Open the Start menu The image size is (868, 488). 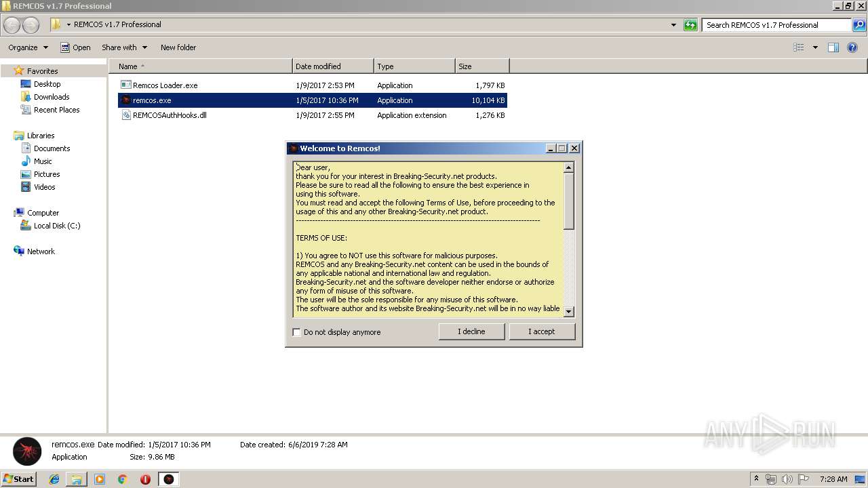(18, 479)
